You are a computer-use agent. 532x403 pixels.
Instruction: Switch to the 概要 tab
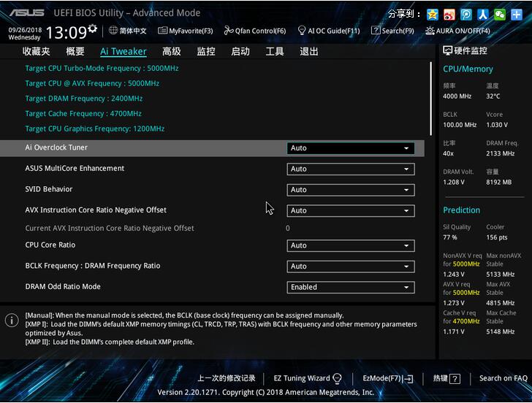(75, 52)
